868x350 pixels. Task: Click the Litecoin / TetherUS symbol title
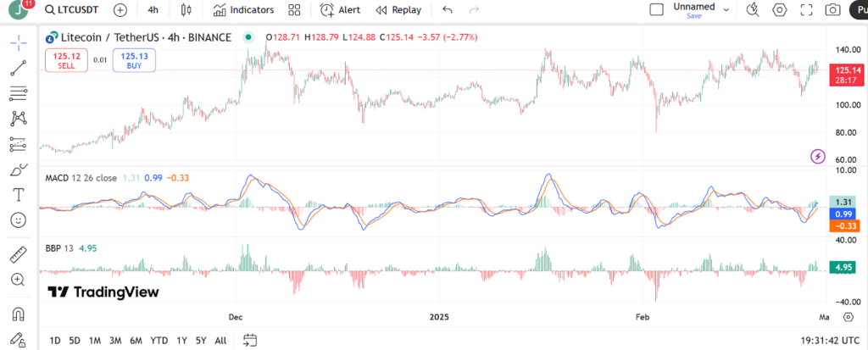146,37
